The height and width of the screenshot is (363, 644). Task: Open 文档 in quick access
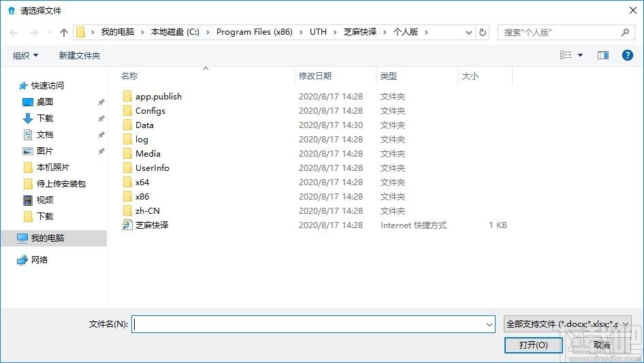tap(44, 134)
